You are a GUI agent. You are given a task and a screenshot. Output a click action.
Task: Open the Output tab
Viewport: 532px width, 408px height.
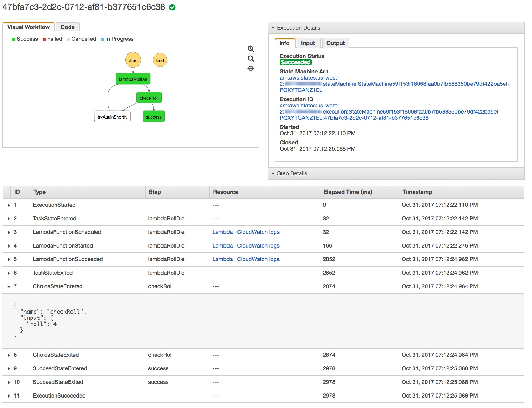(x=335, y=43)
